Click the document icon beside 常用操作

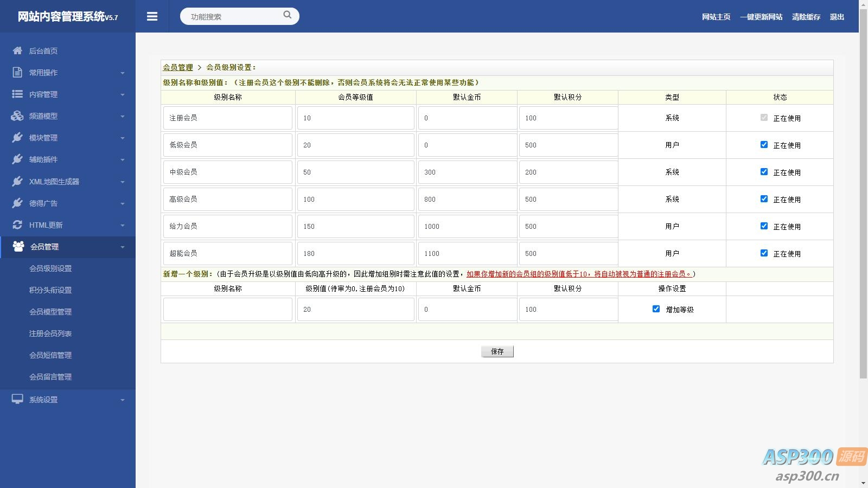[x=17, y=72]
